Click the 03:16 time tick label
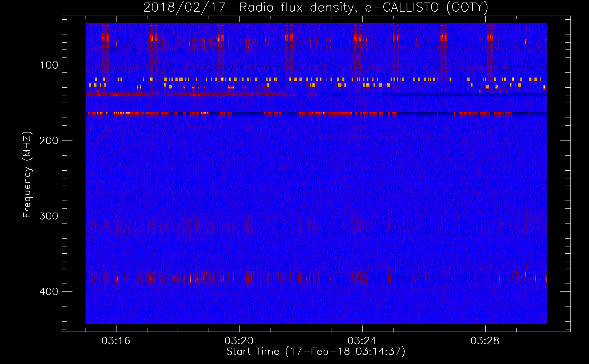The height and width of the screenshot is (364, 589). (x=116, y=341)
